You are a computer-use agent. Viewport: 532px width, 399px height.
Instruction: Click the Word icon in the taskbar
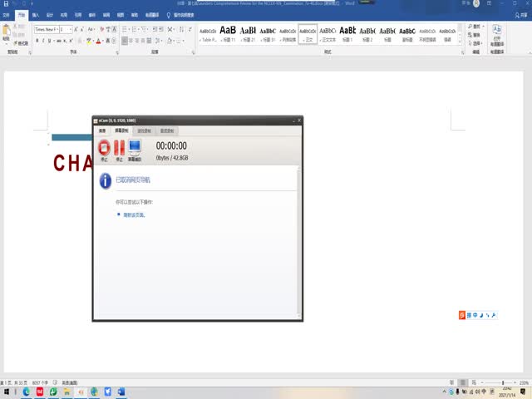click(121, 392)
